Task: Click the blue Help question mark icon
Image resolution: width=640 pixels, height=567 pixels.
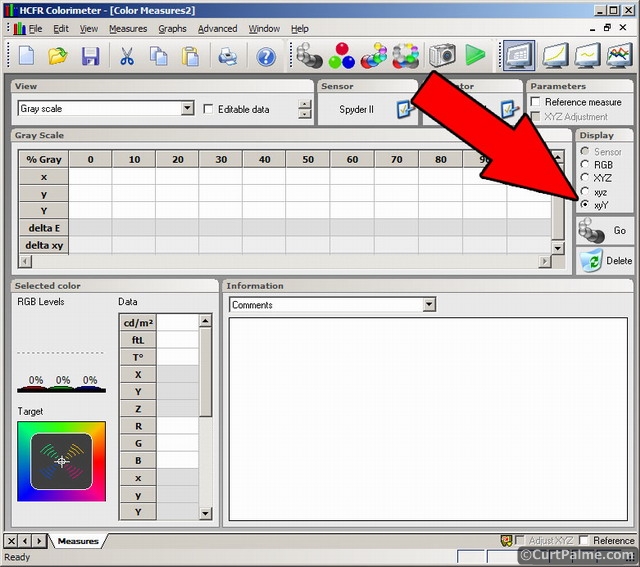Action: point(266,56)
